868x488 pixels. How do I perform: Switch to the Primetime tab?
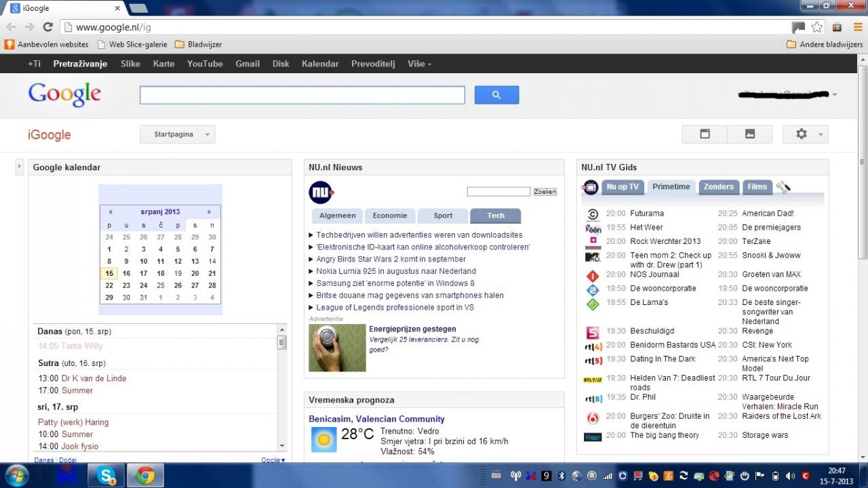tap(671, 187)
